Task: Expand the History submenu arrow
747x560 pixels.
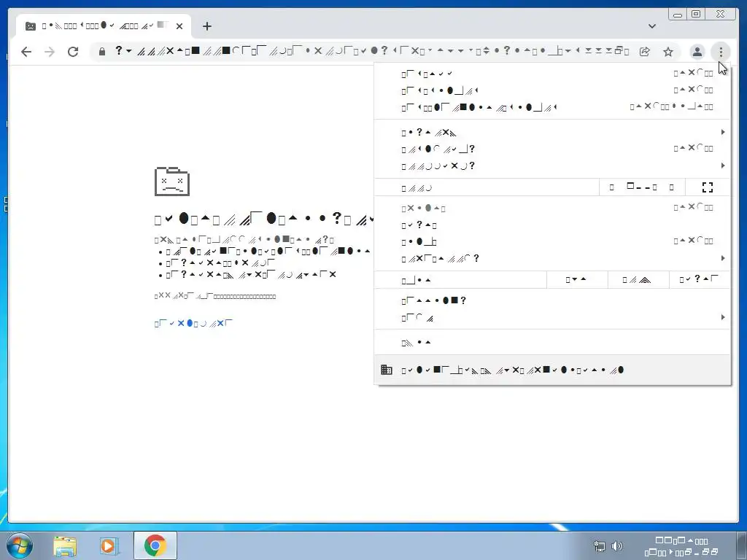Action: [723, 132]
